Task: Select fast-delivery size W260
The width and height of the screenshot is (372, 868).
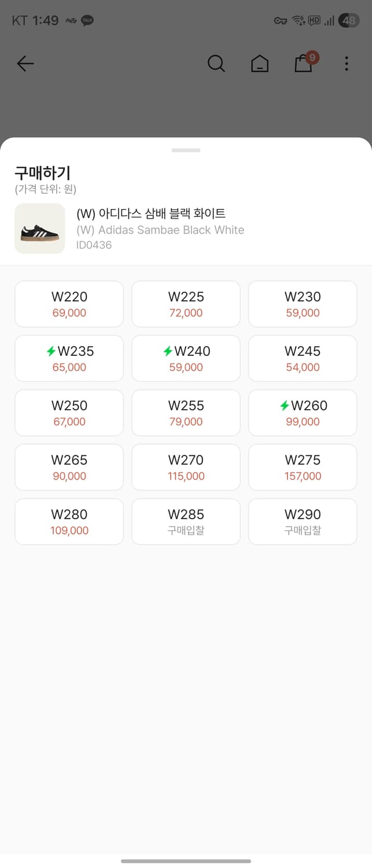Action: [303, 413]
